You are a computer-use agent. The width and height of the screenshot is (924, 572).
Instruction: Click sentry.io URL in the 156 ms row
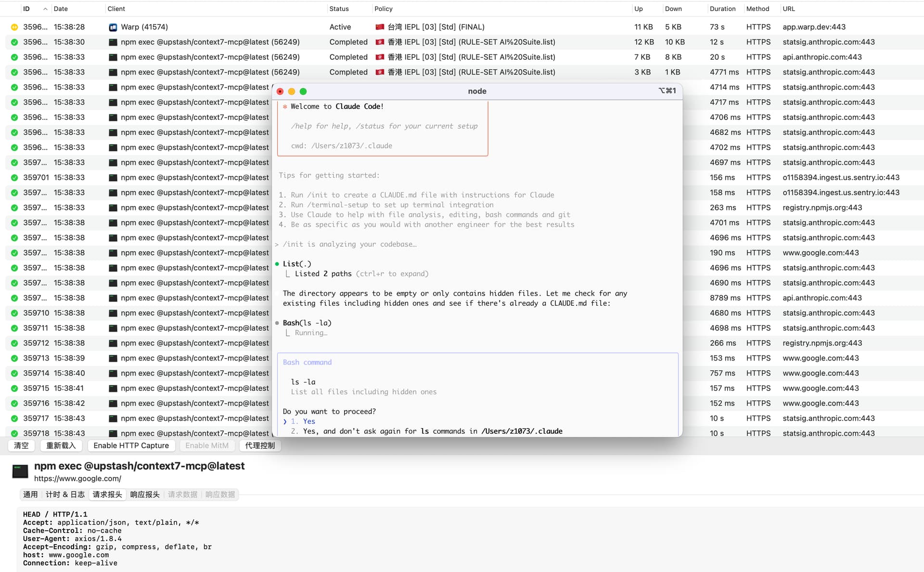pos(841,177)
